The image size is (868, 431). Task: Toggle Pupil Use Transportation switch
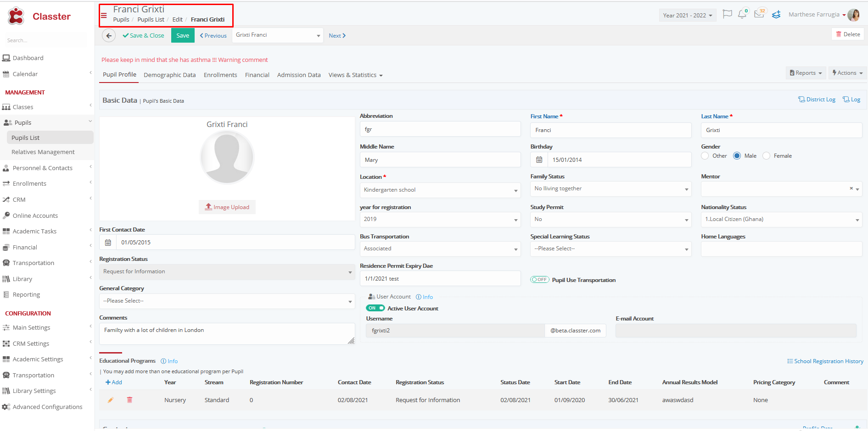click(540, 280)
